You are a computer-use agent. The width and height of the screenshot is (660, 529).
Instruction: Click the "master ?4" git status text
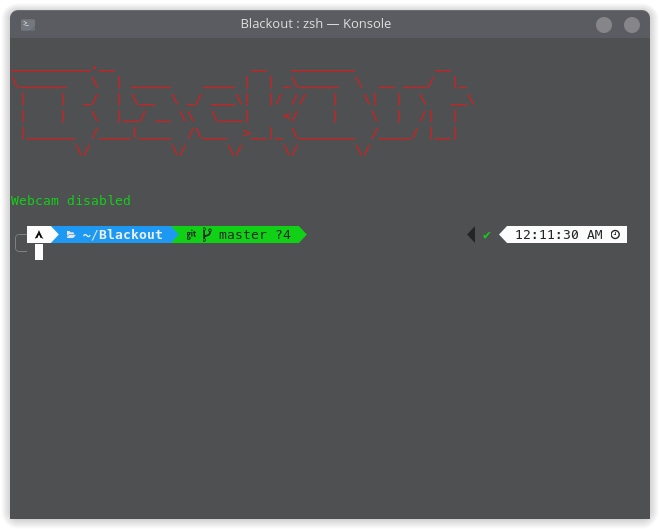click(x=255, y=234)
